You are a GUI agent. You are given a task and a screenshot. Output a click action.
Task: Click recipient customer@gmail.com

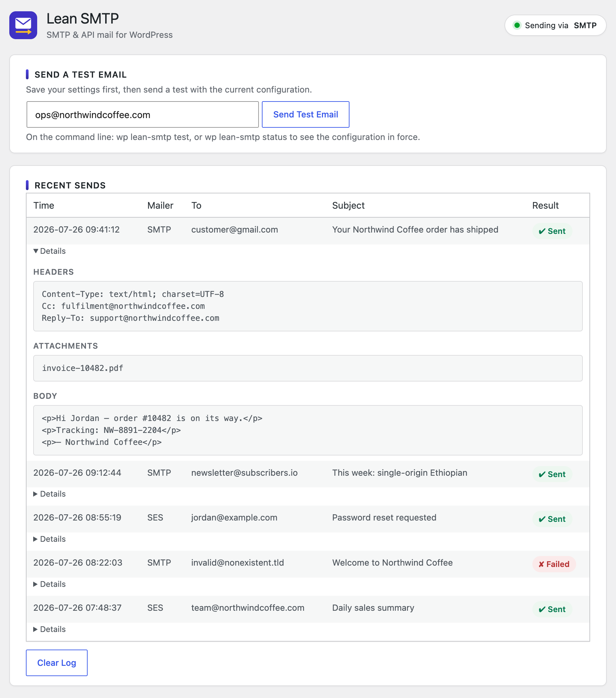(234, 230)
